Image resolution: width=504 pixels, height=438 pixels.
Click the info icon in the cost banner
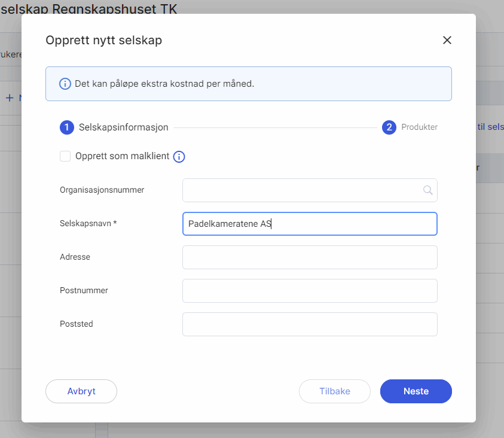[65, 84]
